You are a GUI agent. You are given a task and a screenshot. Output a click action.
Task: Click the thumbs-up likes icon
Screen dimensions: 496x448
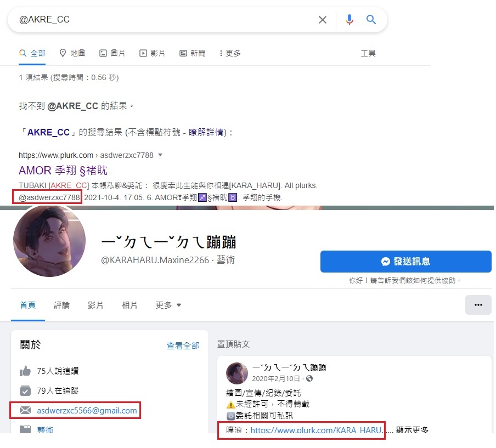tap(25, 371)
